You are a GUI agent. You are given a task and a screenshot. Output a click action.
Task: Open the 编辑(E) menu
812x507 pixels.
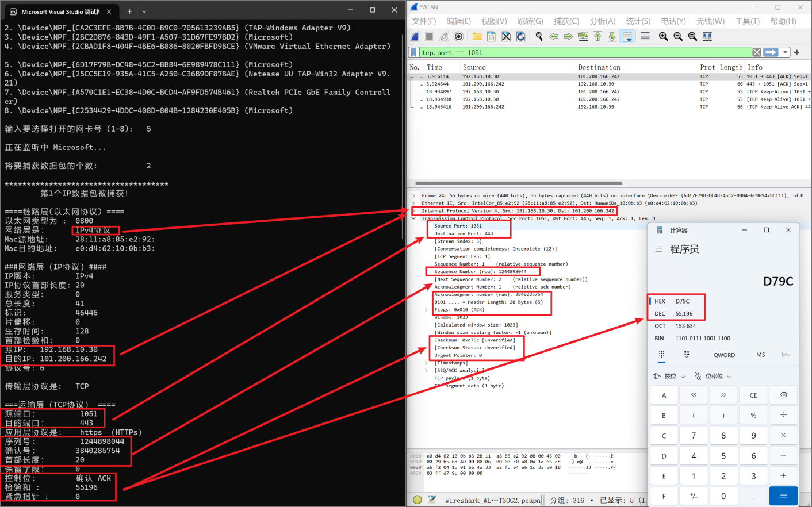pyautogui.click(x=459, y=21)
